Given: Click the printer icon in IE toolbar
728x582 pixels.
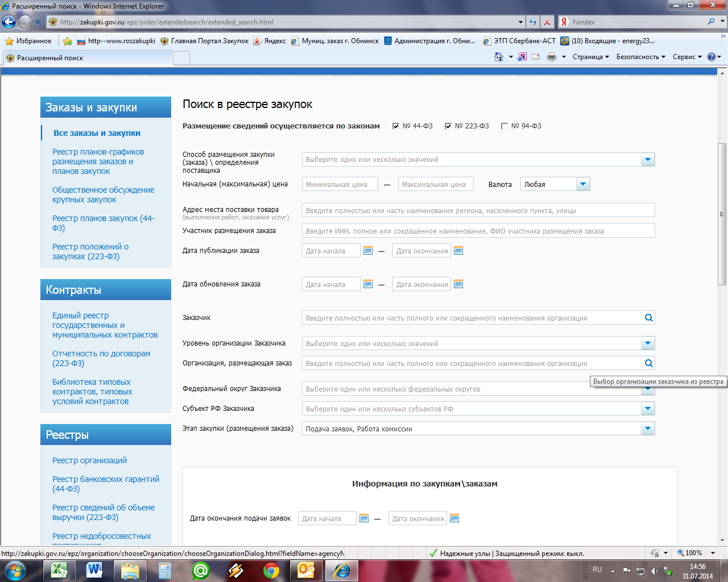Looking at the screenshot, I should [551, 57].
